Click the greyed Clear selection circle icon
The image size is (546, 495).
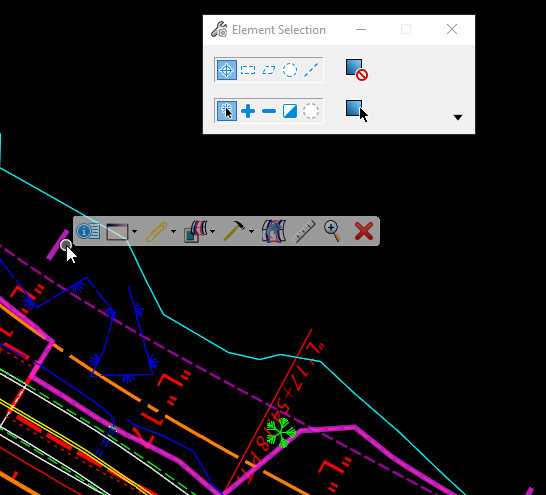311,111
